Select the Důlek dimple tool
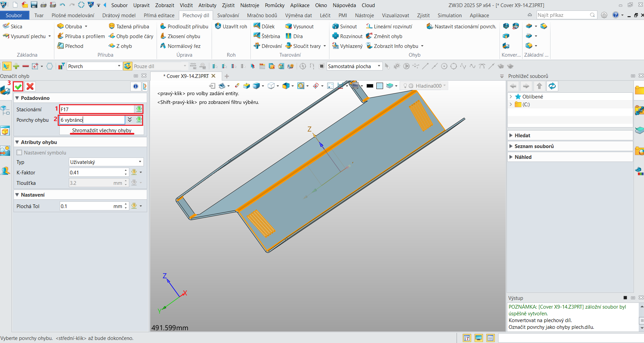Viewport: 644px width, 343px height. click(264, 26)
